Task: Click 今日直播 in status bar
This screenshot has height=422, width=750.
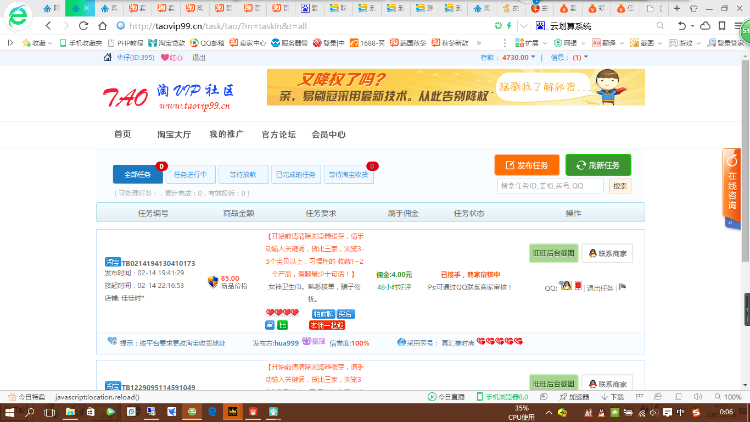Action: (446, 397)
